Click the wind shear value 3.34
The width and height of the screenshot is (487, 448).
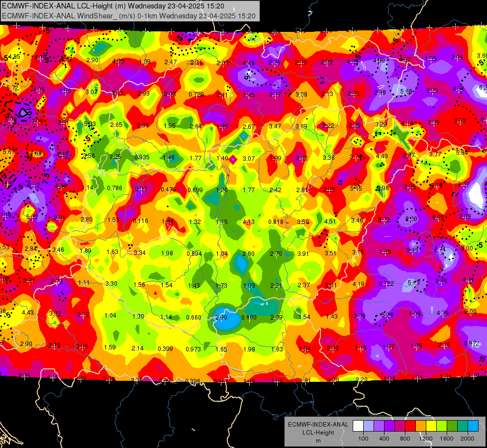click(x=140, y=253)
